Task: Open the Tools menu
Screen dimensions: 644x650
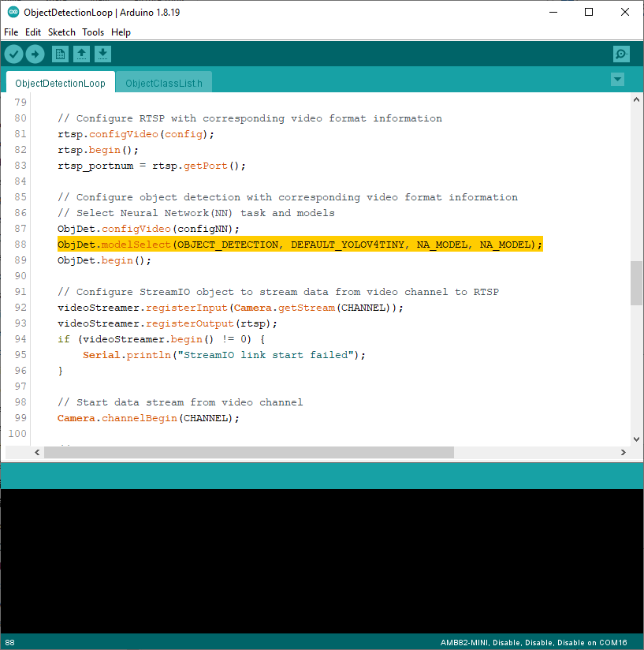Action: (93, 32)
